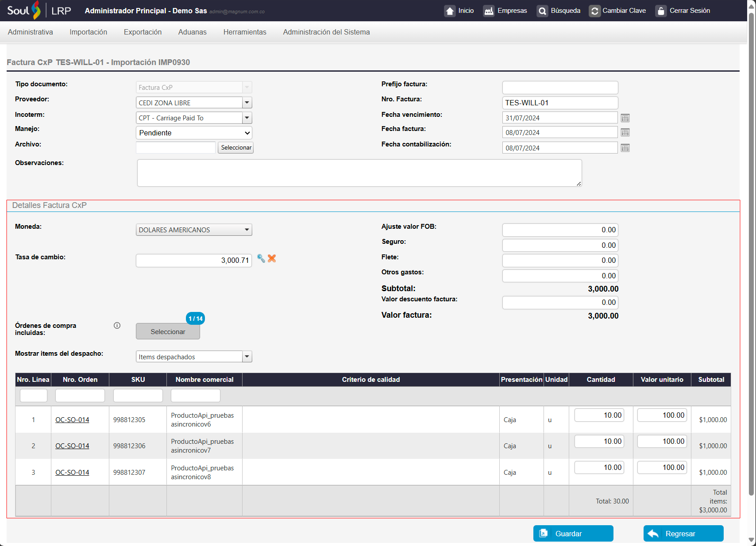
Task: Click the Búsqueda magnifier icon
Action: click(x=542, y=11)
